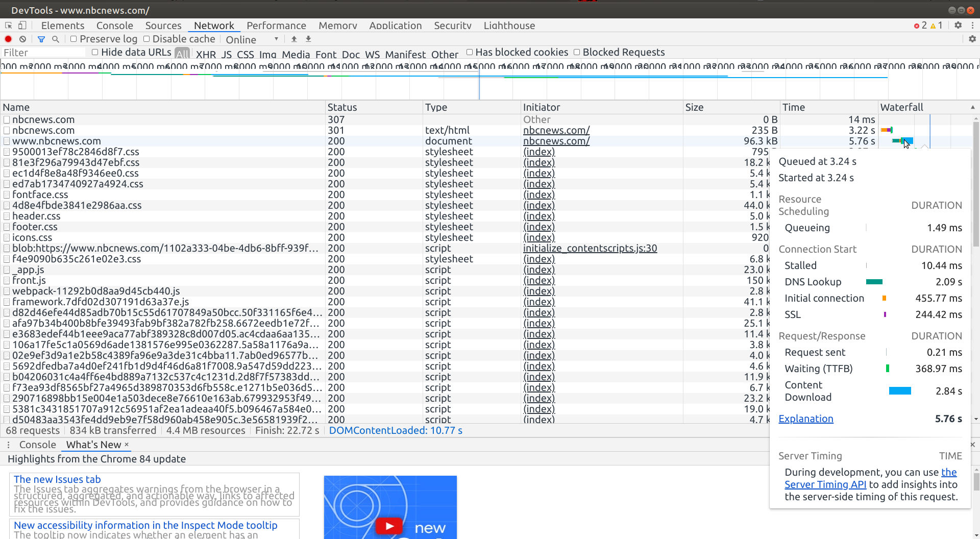The image size is (980, 539).
Task: Click the yellow warning count indicator
Action: coord(937,25)
